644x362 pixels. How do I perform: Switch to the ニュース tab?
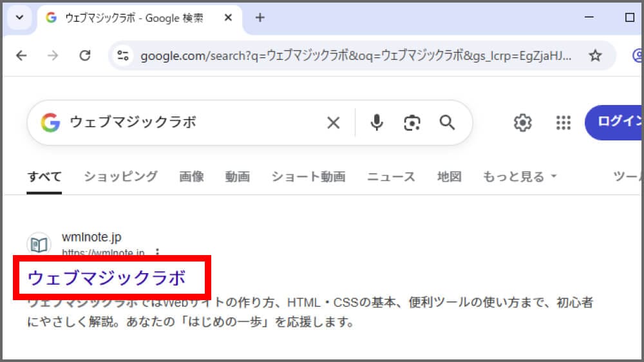pos(391,176)
